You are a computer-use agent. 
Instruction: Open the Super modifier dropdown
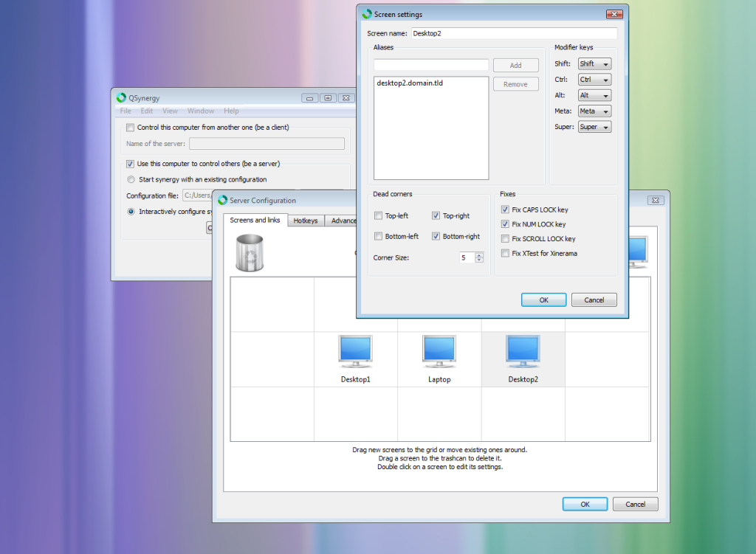(594, 127)
